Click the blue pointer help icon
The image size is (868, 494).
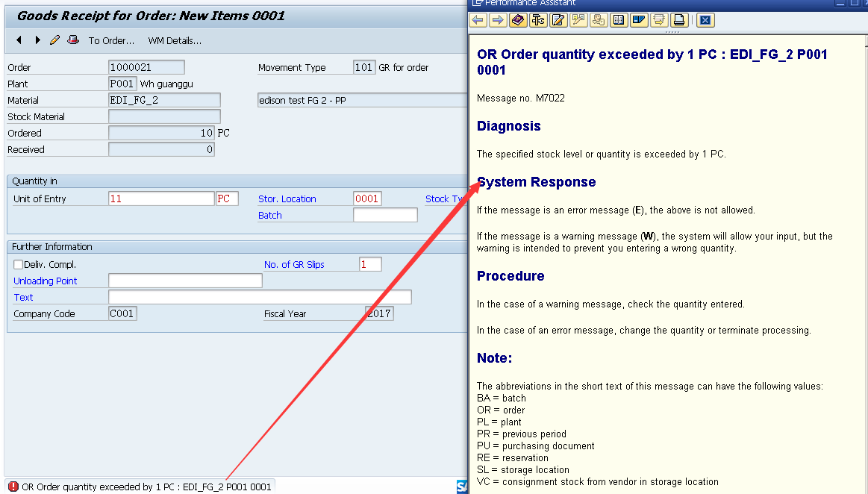(x=639, y=20)
